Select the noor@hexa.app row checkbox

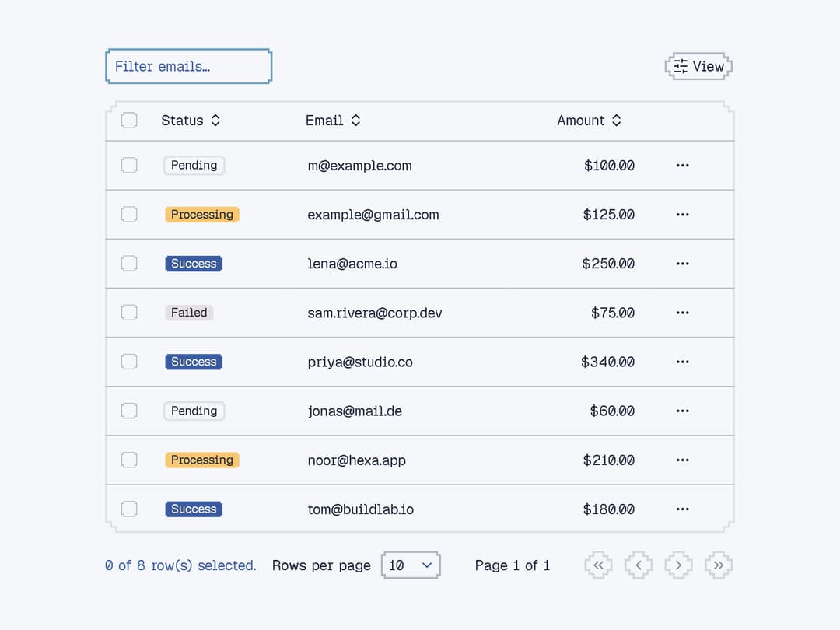[x=129, y=460]
